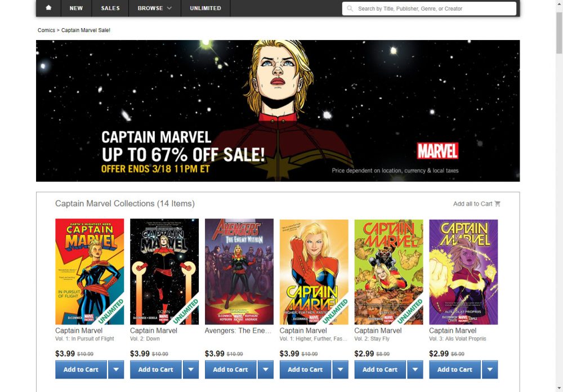
Task: Click the page vertical scrollbar
Action: pos(559,196)
